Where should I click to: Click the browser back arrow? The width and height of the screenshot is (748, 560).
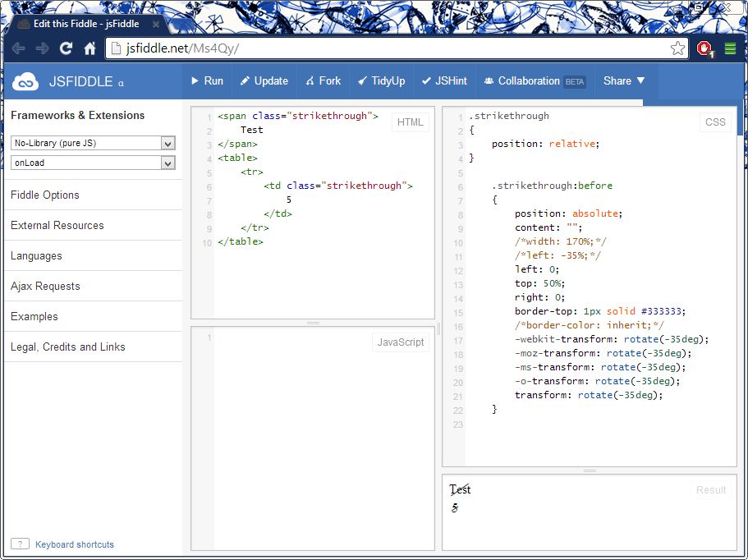click(19, 48)
